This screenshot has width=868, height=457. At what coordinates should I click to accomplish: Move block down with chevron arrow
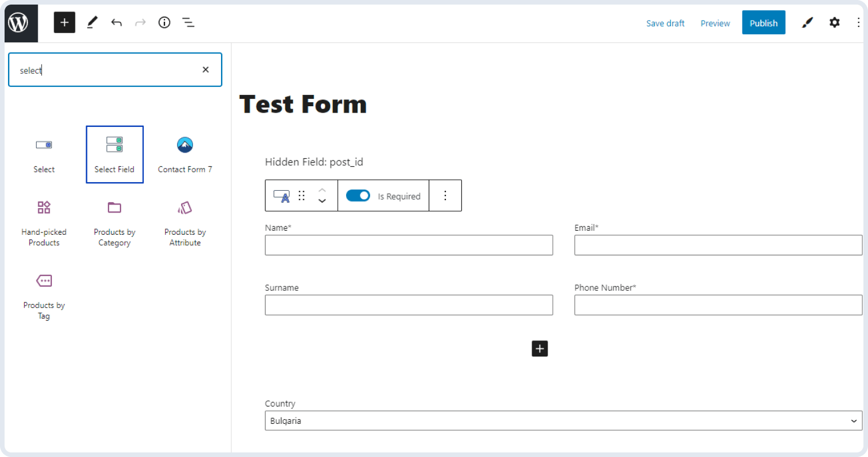tap(322, 201)
